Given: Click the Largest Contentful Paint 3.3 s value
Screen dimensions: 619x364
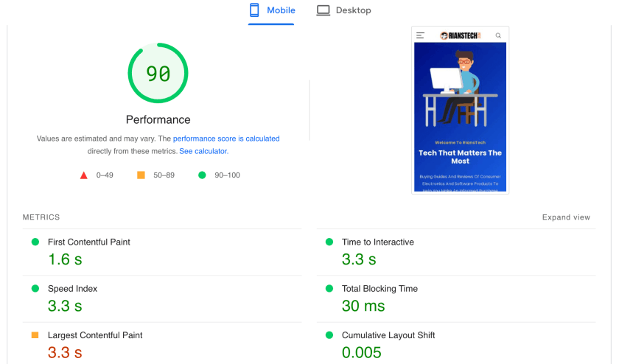Looking at the screenshot, I should click(x=65, y=352).
